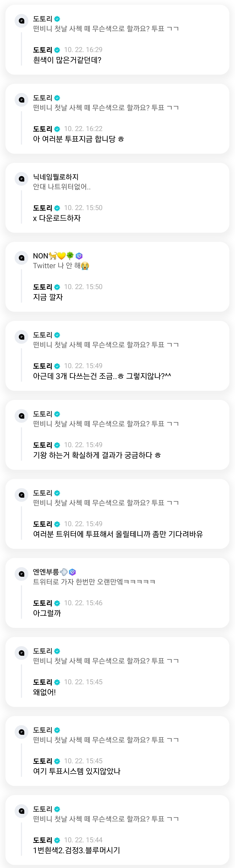235x868 pixels.
Task: Open the 엔엔부릉 username
Action: (x=46, y=572)
